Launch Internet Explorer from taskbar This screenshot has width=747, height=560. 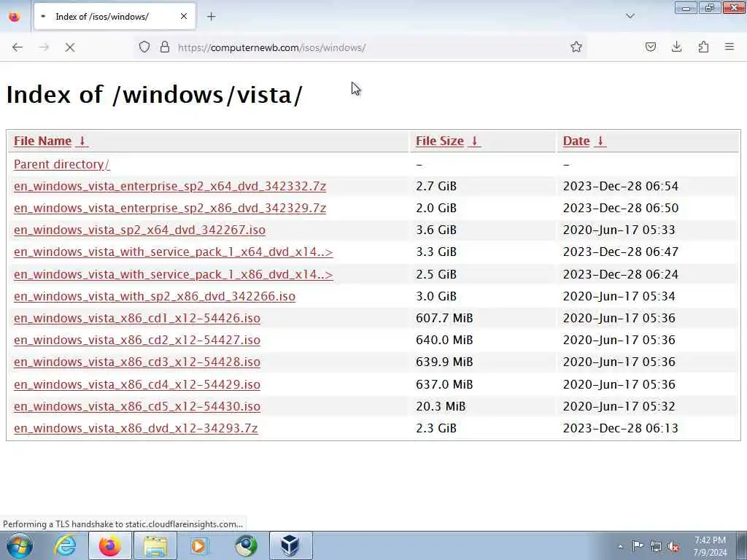(x=65, y=545)
